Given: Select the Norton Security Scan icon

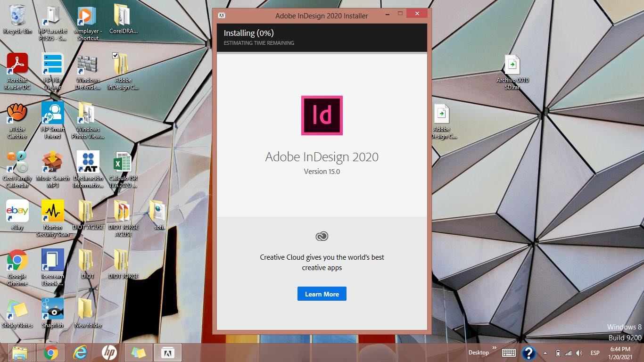Looking at the screenshot, I should [52, 219].
